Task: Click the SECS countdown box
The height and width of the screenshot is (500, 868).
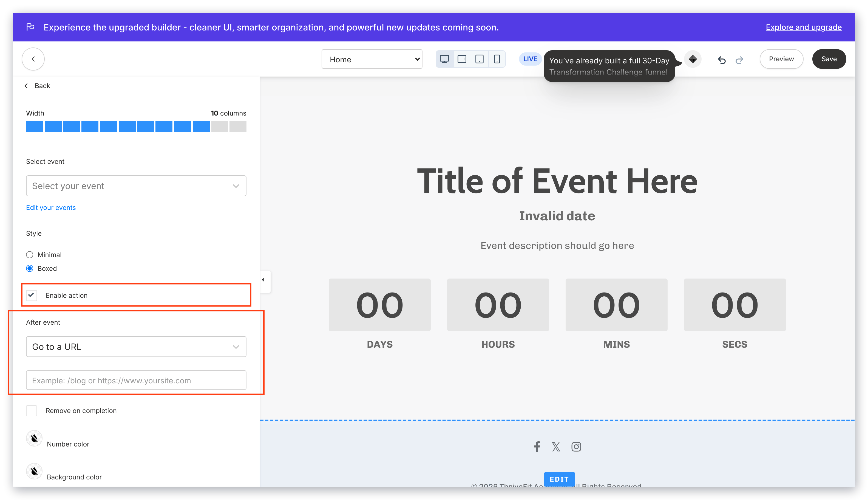Action: 734,305
